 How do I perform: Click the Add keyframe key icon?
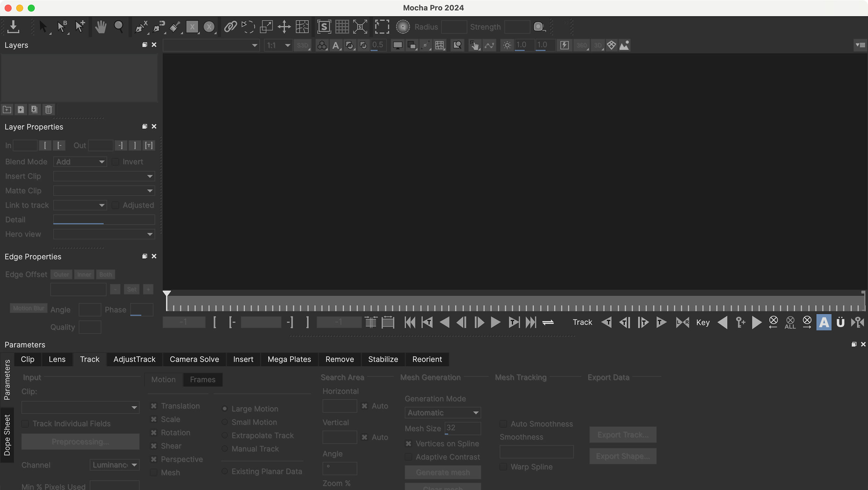(740, 322)
